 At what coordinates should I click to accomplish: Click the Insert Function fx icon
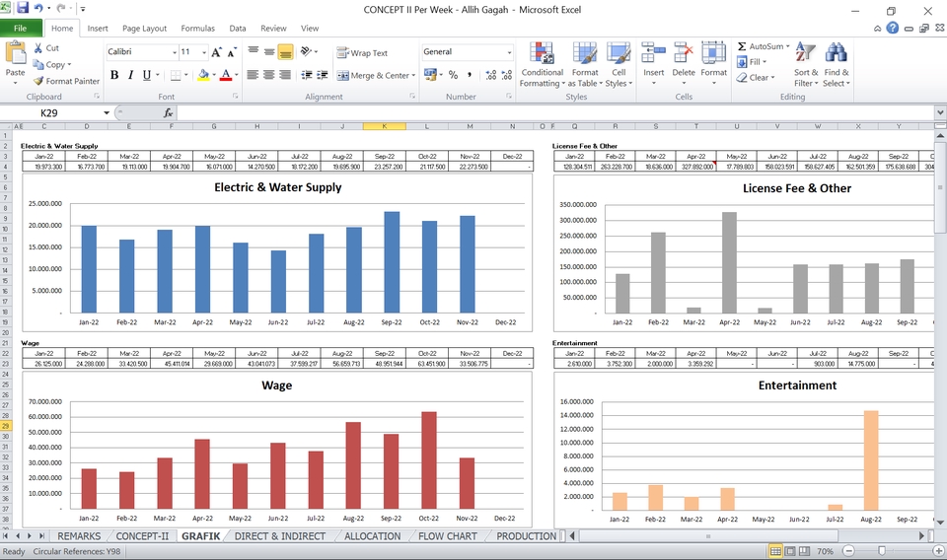point(168,112)
